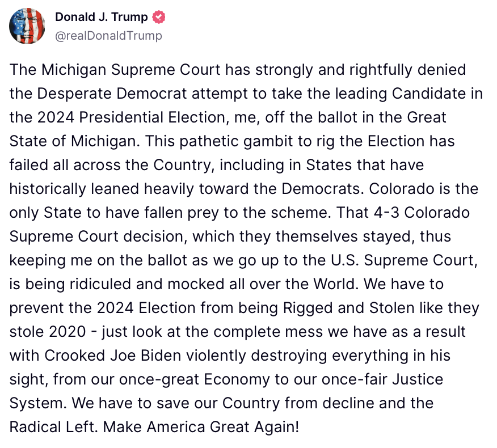Screen dimensions: 497x448
Task: Open the flag-painted profile avatar
Action: (x=27, y=26)
